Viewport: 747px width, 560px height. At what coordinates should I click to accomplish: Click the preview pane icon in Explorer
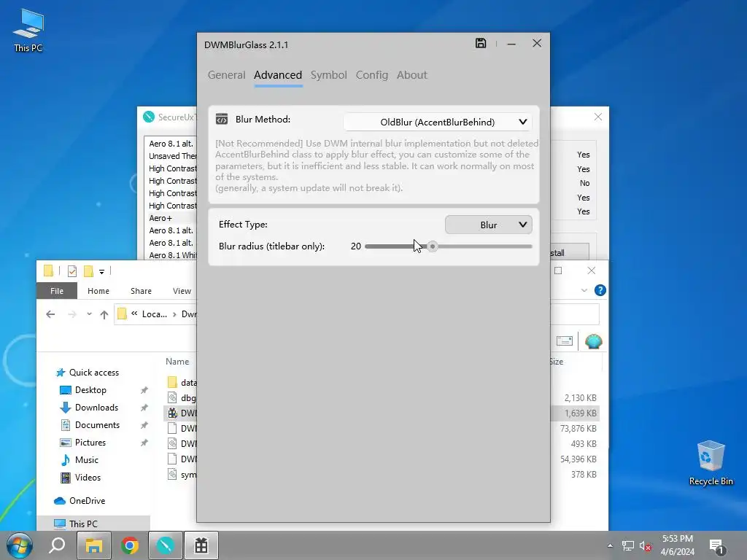(565, 341)
